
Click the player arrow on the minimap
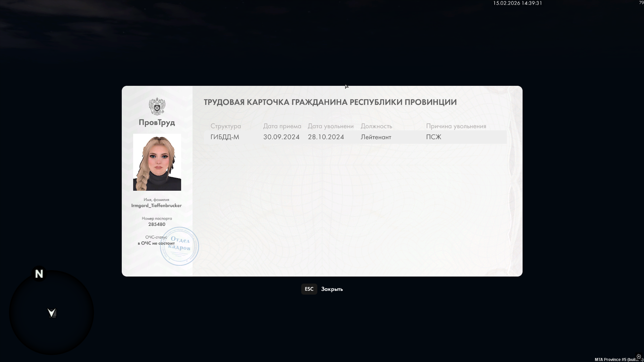tap(52, 313)
